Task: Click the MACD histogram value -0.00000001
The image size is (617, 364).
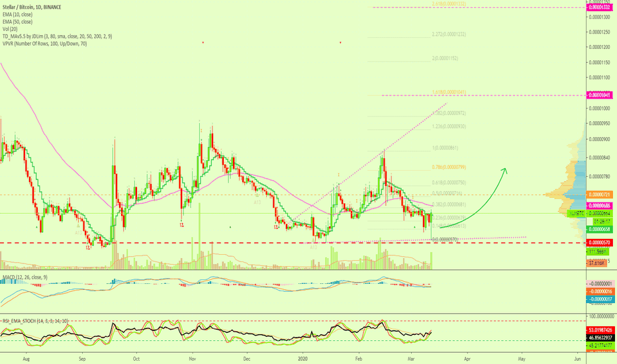Action: click(x=600, y=284)
